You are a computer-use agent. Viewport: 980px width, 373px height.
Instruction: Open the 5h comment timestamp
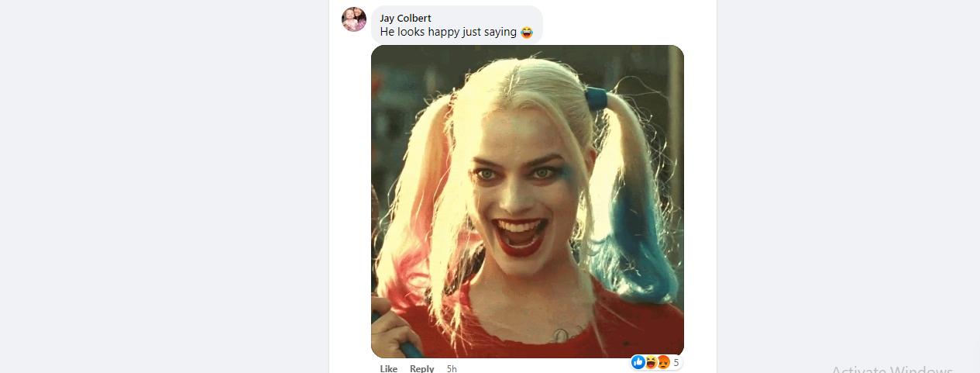click(452, 368)
